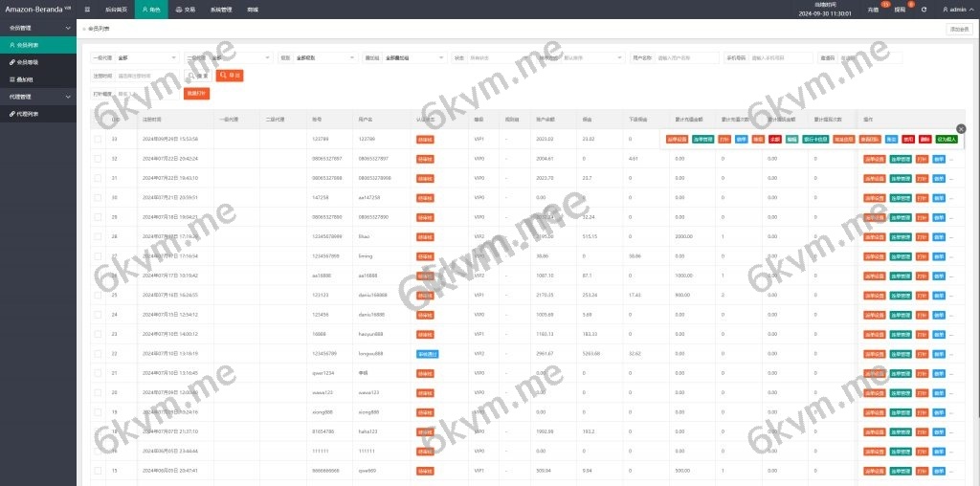
Task: Tick the checkbox for row ID 28
Action: [x=98, y=235]
